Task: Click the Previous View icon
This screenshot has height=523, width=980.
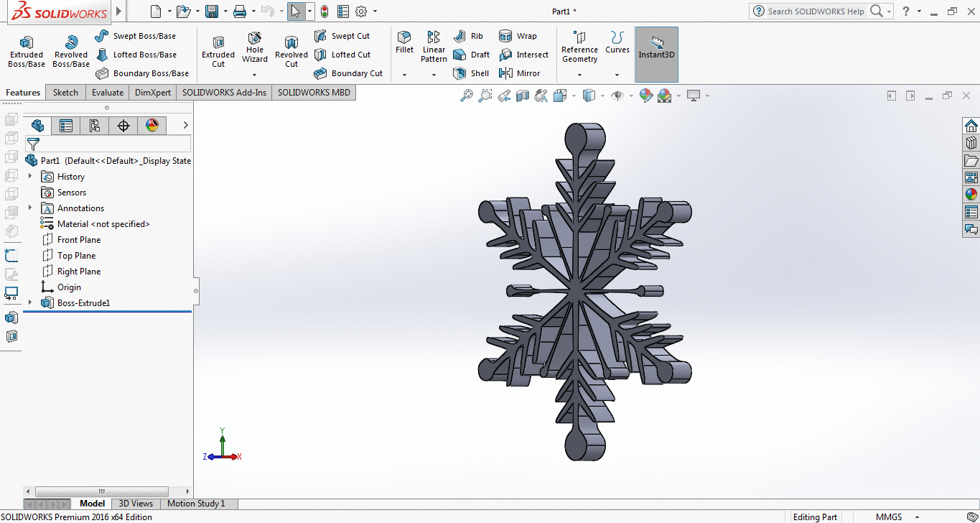Action: pyautogui.click(x=504, y=96)
